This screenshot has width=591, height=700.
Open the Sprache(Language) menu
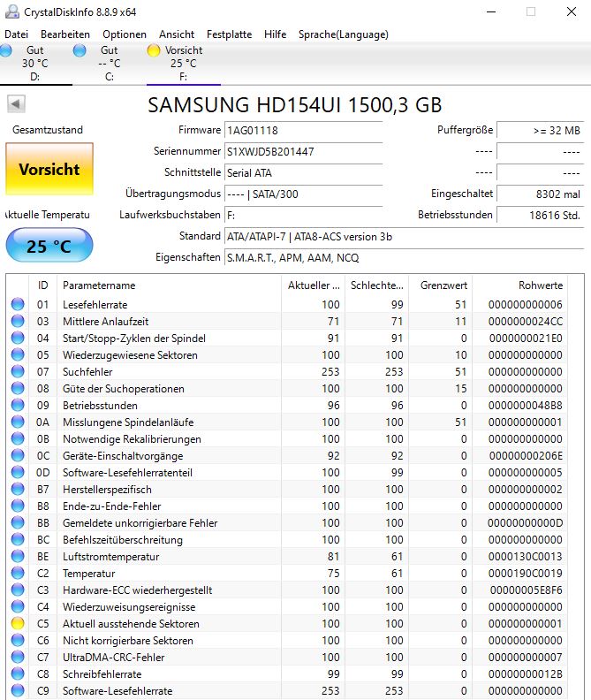coord(343,34)
